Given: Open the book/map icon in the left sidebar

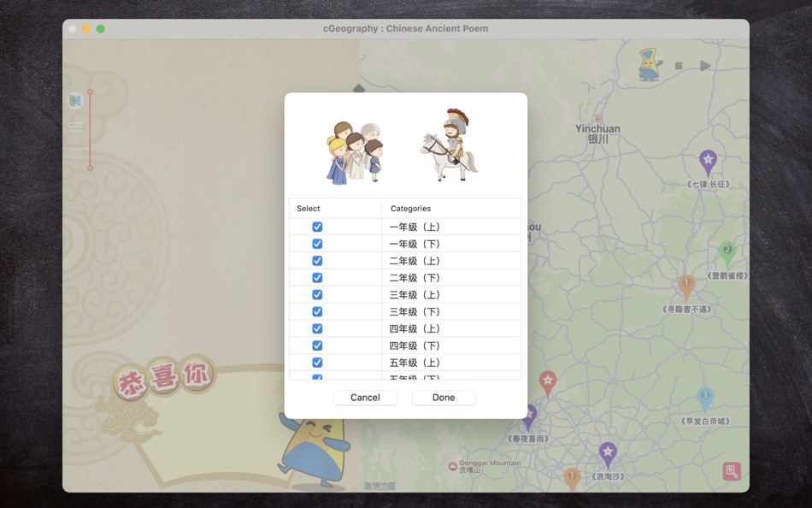Looking at the screenshot, I should [74, 100].
